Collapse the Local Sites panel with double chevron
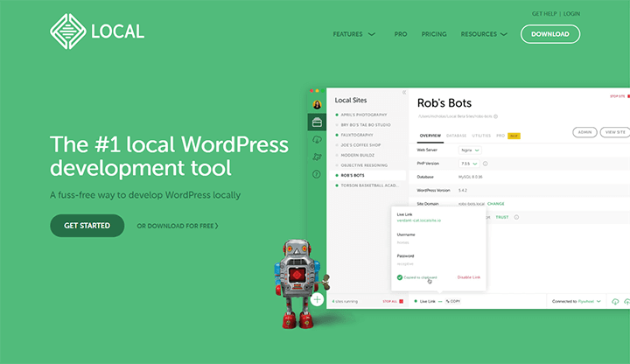 [x=403, y=93]
